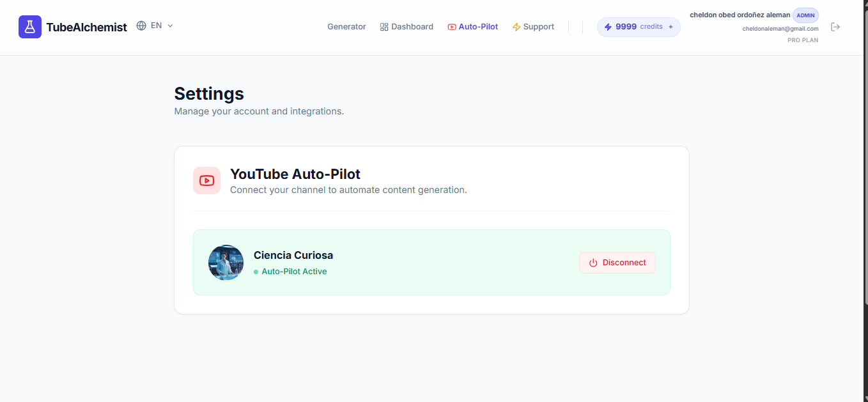Open the Generator page

click(x=346, y=26)
